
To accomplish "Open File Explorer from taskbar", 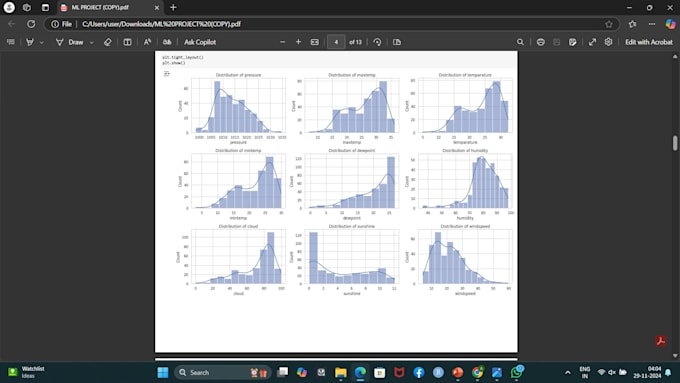I will tap(341, 373).
